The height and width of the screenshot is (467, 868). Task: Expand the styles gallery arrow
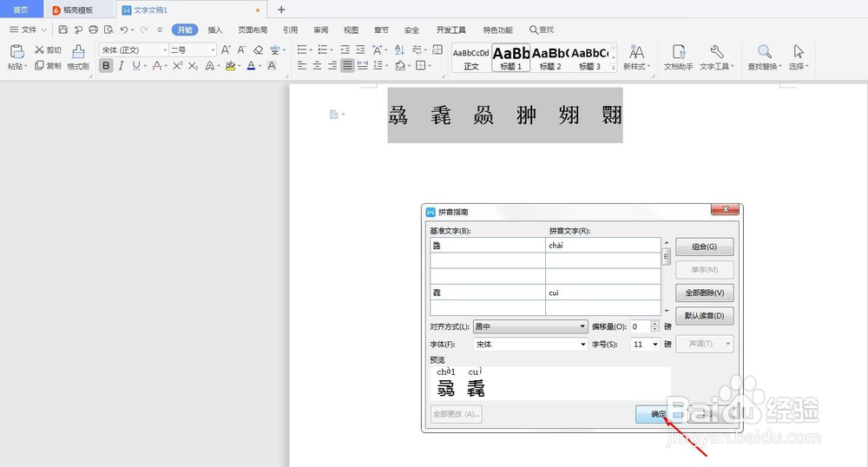point(614,68)
